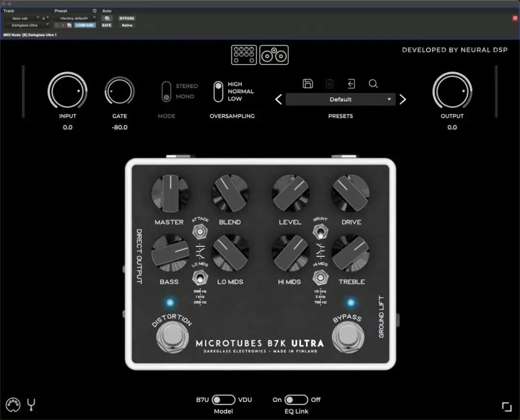Click the SAFE automation button
This screenshot has height=420, width=520.
point(106,25)
